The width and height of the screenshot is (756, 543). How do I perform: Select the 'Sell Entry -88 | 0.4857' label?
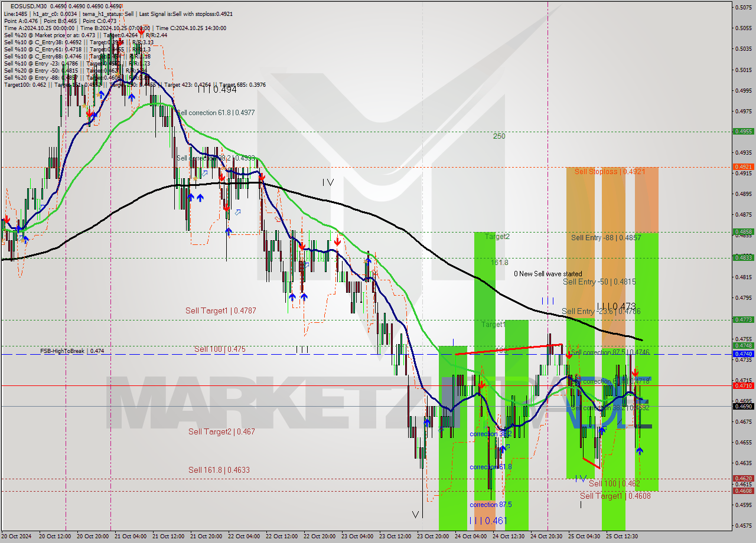coord(606,237)
